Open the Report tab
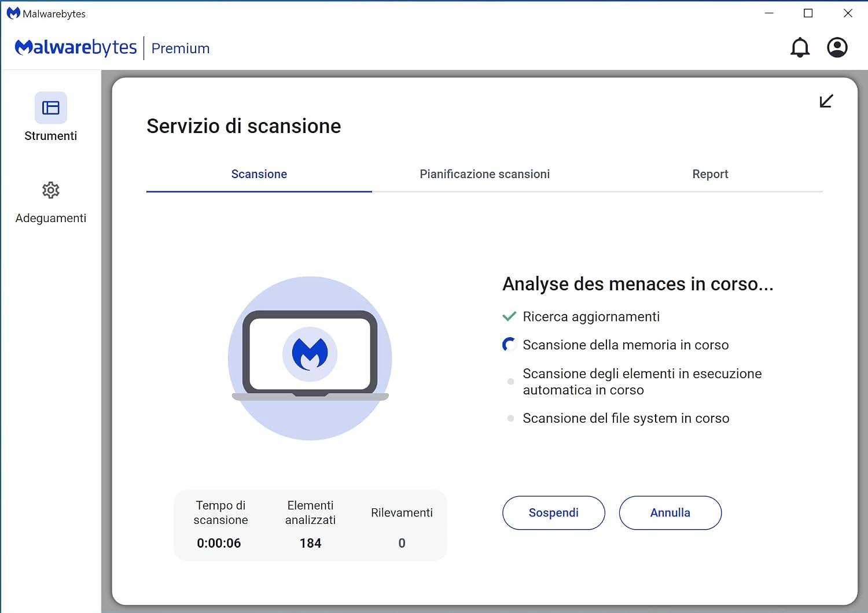 point(710,174)
